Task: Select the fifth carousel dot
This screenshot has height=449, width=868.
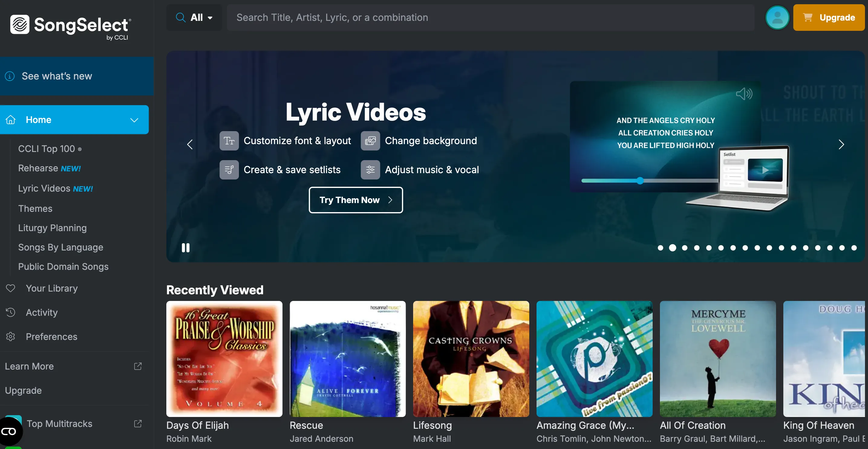Action: click(x=709, y=248)
